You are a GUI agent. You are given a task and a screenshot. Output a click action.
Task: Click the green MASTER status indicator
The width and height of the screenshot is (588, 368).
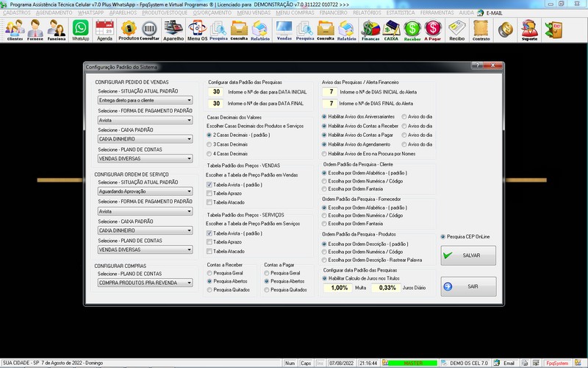tap(412, 363)
